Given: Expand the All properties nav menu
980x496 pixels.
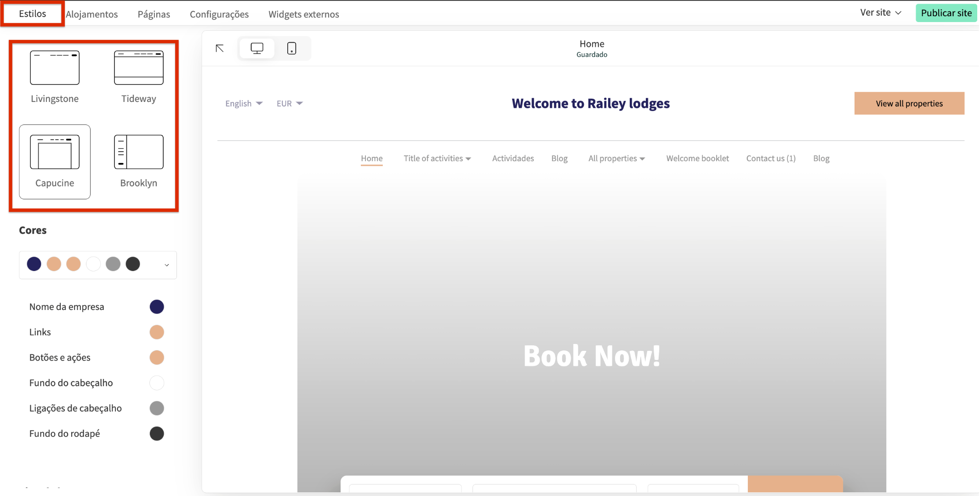Looking at the screenshot, I should click(616, 158).
